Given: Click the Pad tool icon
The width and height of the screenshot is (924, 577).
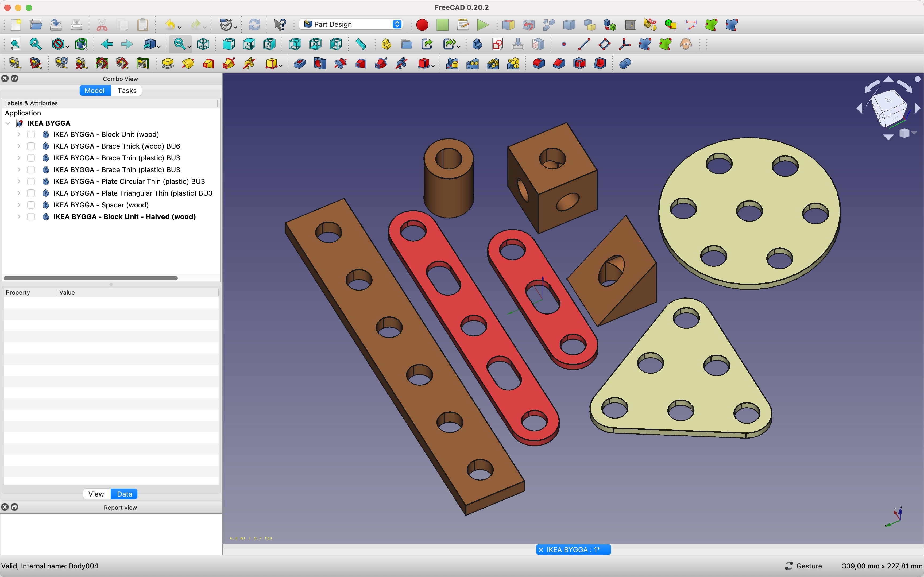Looking at the screenshot, I should tap(168, 64).
